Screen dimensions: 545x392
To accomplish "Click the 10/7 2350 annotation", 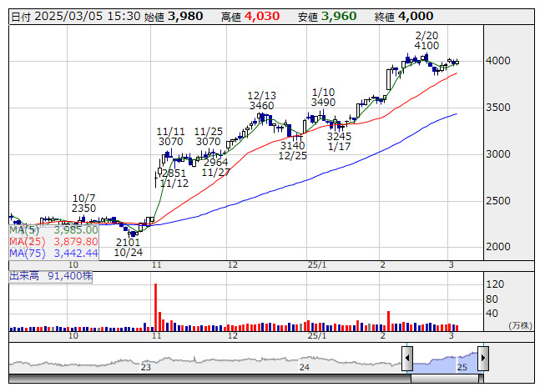I will click(x=83, y=204).
